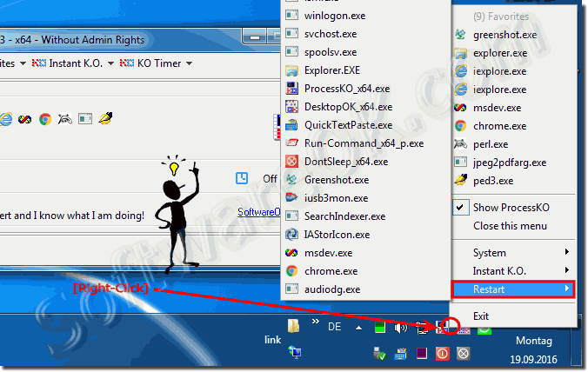Click the green tray icon
The image size is (588, 372).
(x=380, y=328)
